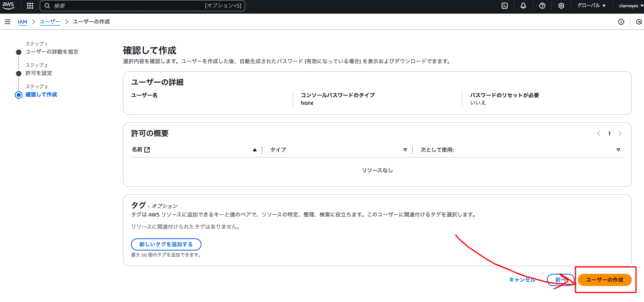Open the settings gear icon

tap(561, 6)
